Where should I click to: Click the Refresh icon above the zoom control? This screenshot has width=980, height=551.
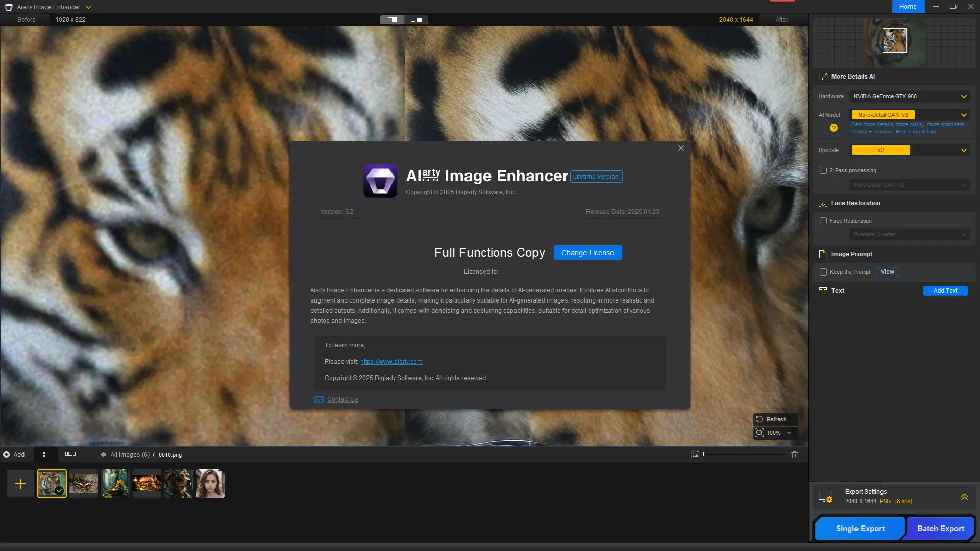tap(759, 419)
